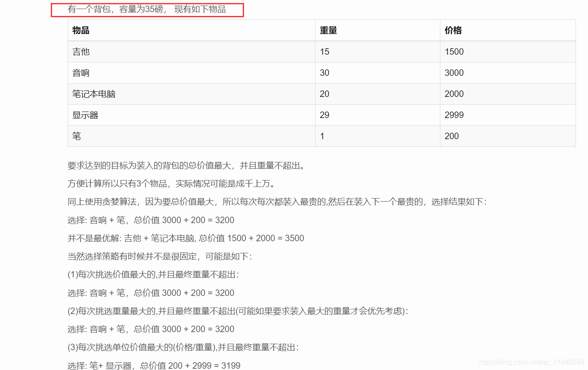Click the line starting 方便计算所以只有3个物品
The height and width of the screenshot is (370, 588).
tap(171, 184)
